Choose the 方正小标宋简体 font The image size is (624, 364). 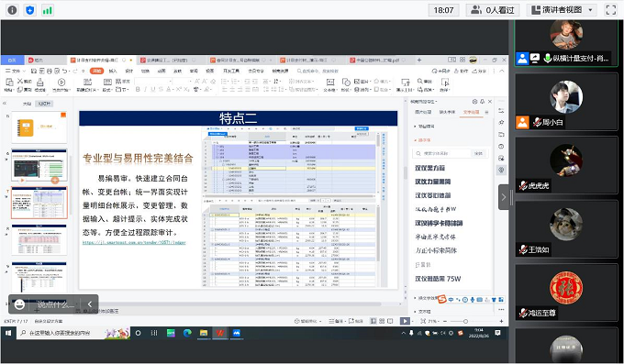click(436, 250)
